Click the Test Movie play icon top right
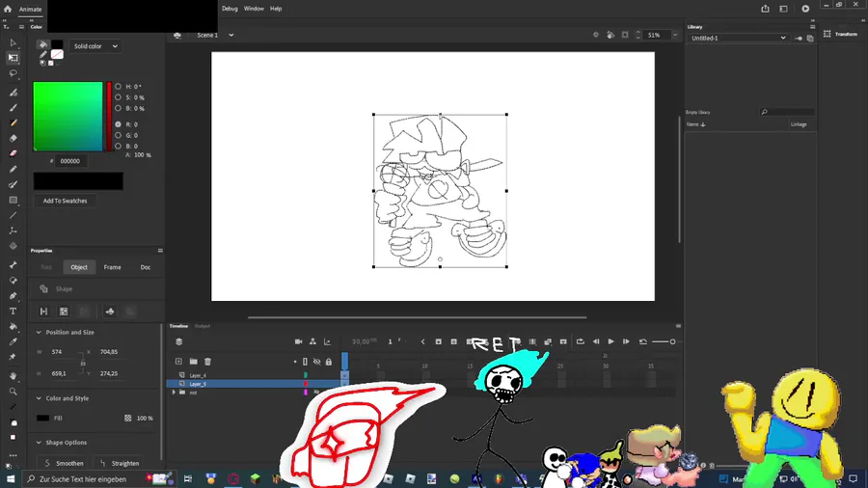 pos(805,9)
